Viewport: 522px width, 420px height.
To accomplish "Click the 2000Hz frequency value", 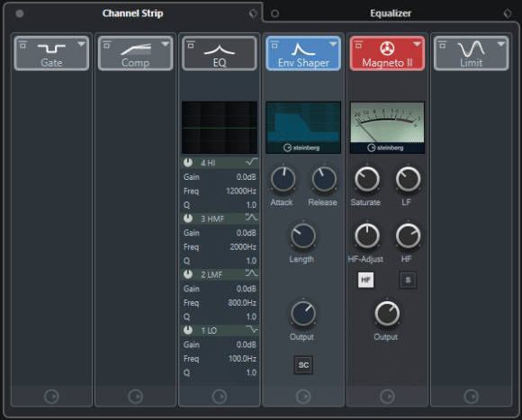I will click(243, 246).
